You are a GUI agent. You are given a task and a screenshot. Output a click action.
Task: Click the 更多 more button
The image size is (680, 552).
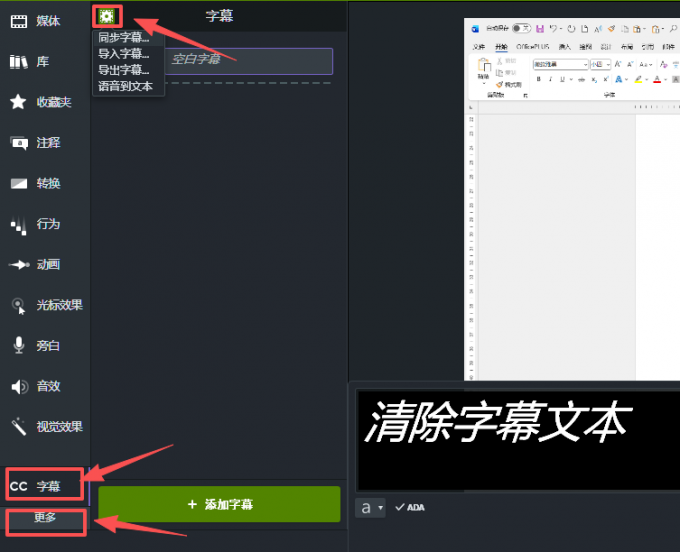click(46, 519)
